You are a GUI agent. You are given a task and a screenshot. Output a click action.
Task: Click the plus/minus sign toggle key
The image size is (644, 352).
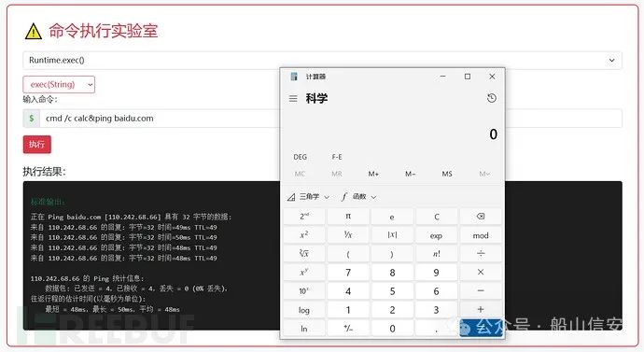[348, 329]
